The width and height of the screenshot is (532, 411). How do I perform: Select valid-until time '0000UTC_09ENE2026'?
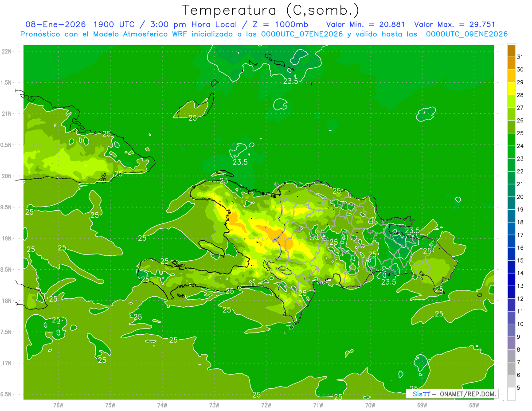point(467,34)
